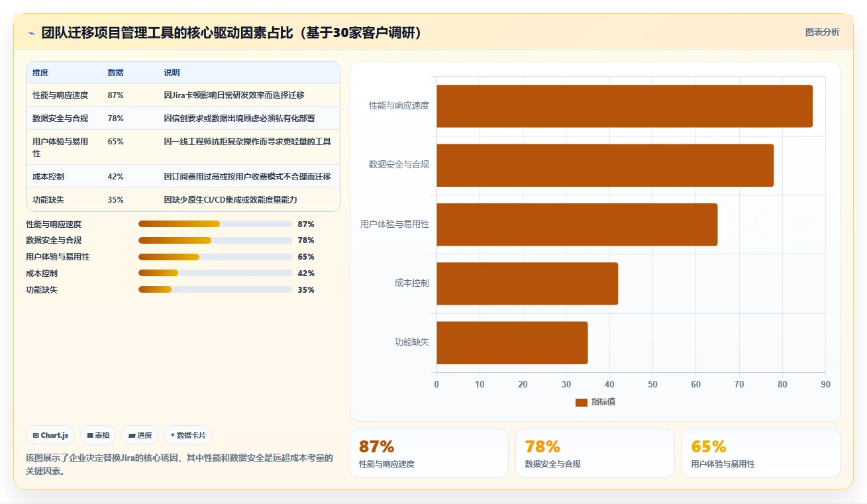Click the 功能缺失 chart bar

tap(512, 342)
